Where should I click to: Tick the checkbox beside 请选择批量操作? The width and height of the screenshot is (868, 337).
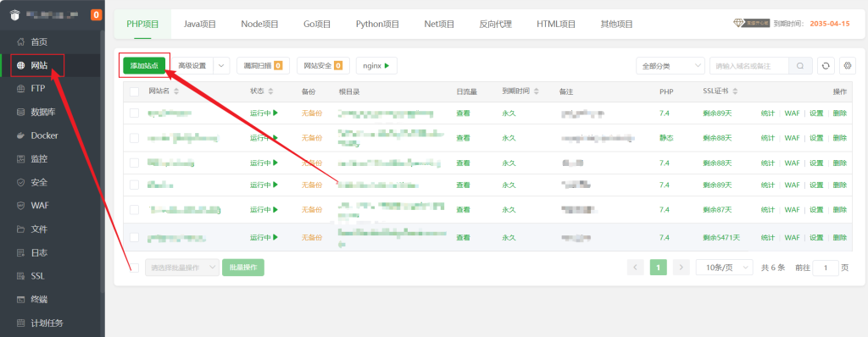(134, 268)
